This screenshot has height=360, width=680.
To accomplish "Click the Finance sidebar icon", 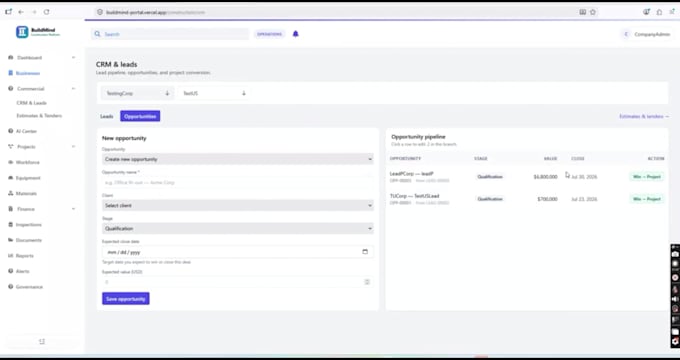I will (x=11, y=209).
